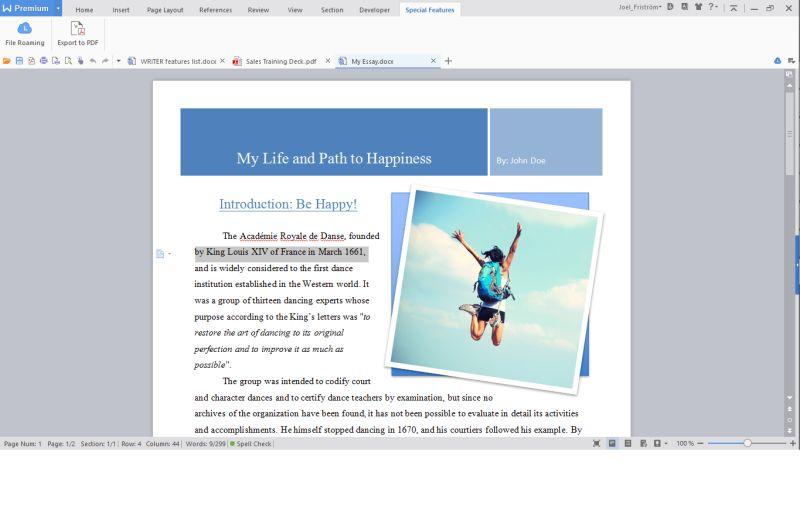Toggle Spell Check in status bar
Screen dimensions: 800x527
251,444
